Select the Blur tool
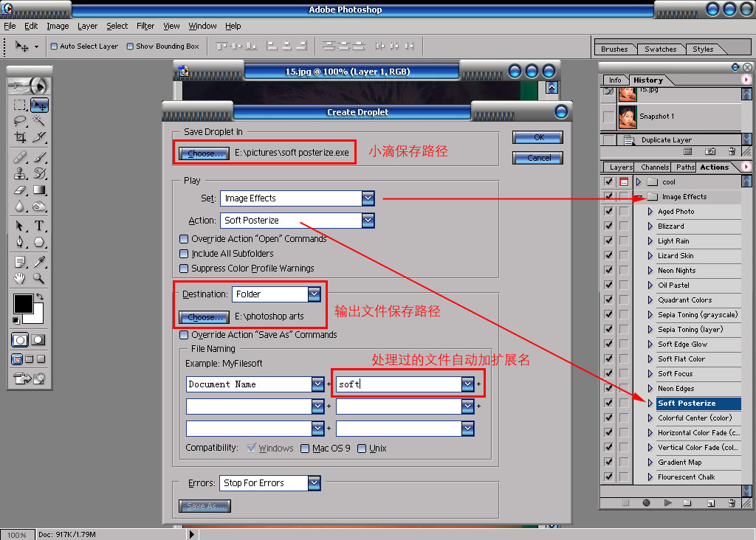 point(20,206)
